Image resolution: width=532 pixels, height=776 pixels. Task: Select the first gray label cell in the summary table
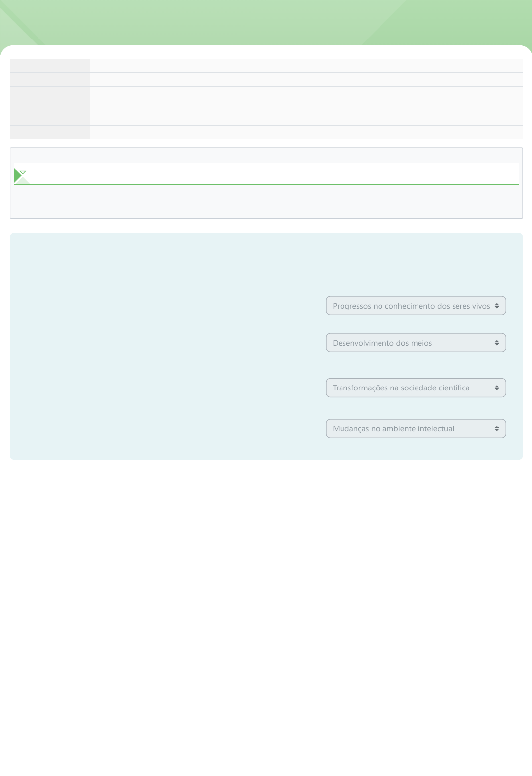click(x=50, y=66)
